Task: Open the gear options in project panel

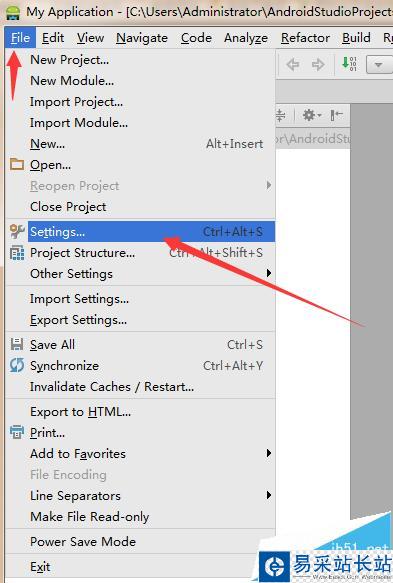Action: [312, 115]
